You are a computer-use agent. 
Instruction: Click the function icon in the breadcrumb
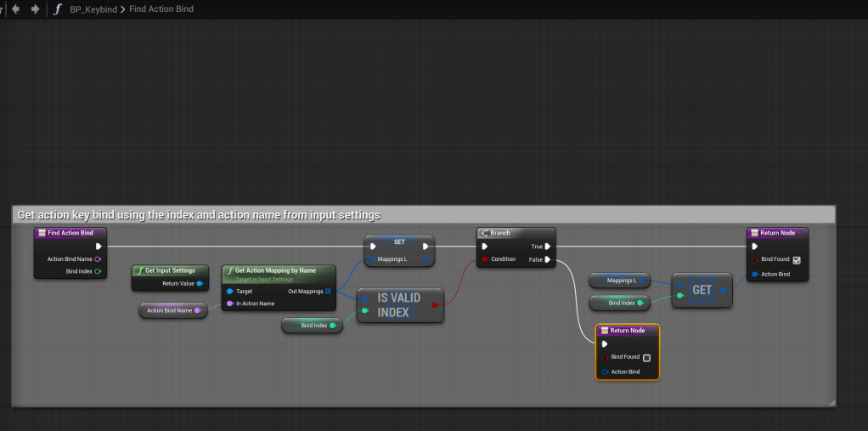[58, 9]
